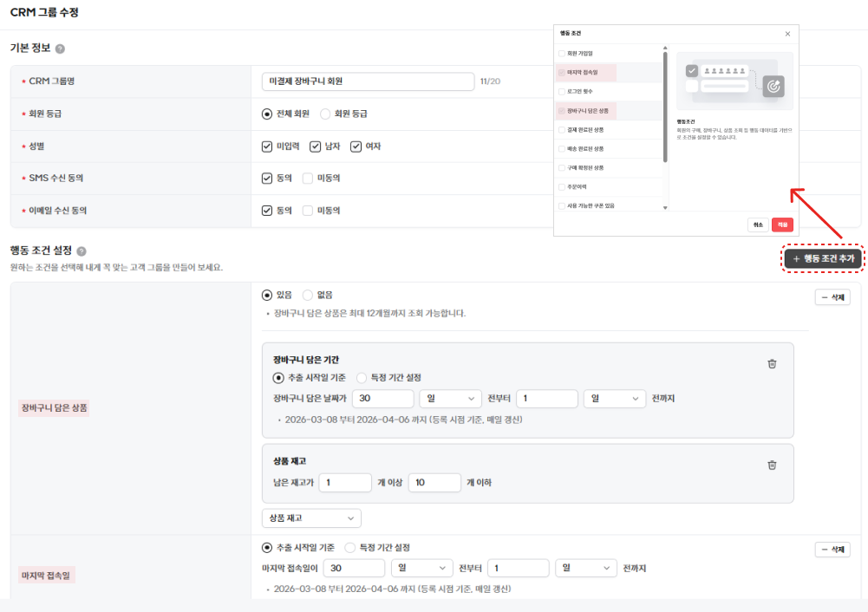The width and height of the screenshot is (868, 612).
Task: Expand the 상품 재고 dropdown below the stock card
Action: [311, 518]
